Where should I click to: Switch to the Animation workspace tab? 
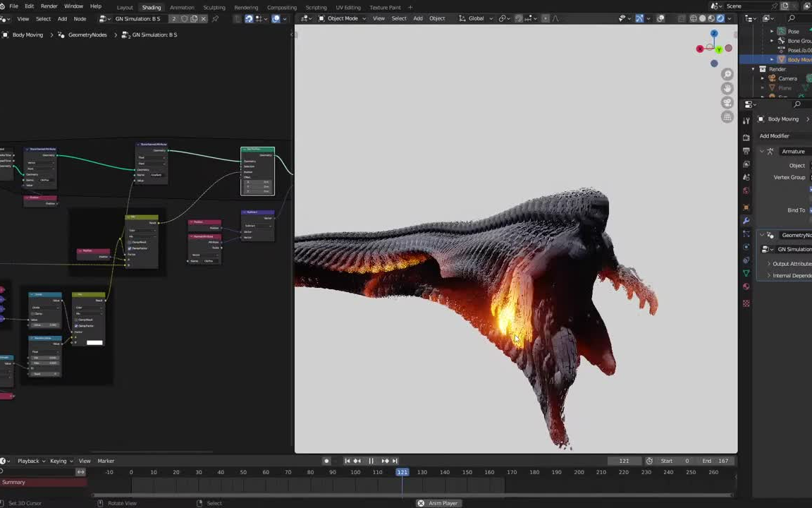[182, 7]
